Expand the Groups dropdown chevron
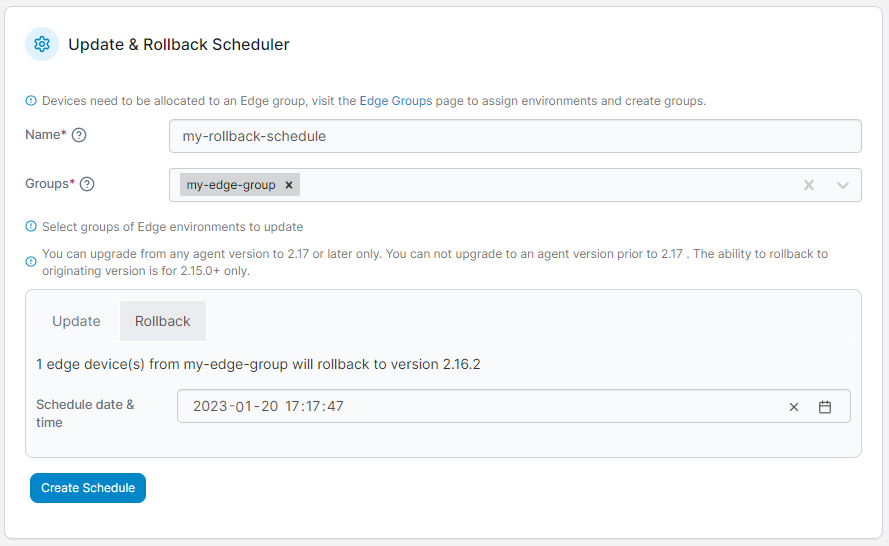 [x=843, y=185]
